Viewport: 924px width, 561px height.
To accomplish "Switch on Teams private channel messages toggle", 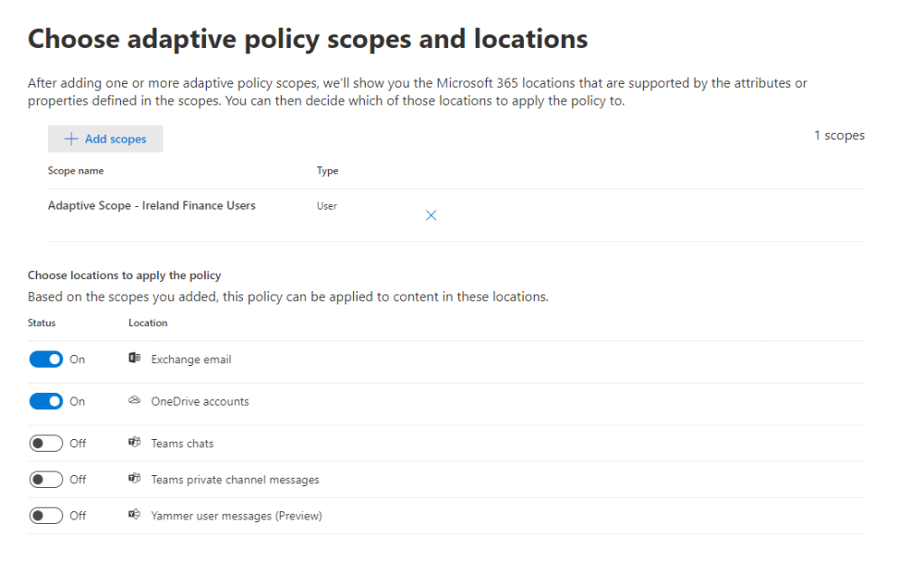I will (46, 480).
